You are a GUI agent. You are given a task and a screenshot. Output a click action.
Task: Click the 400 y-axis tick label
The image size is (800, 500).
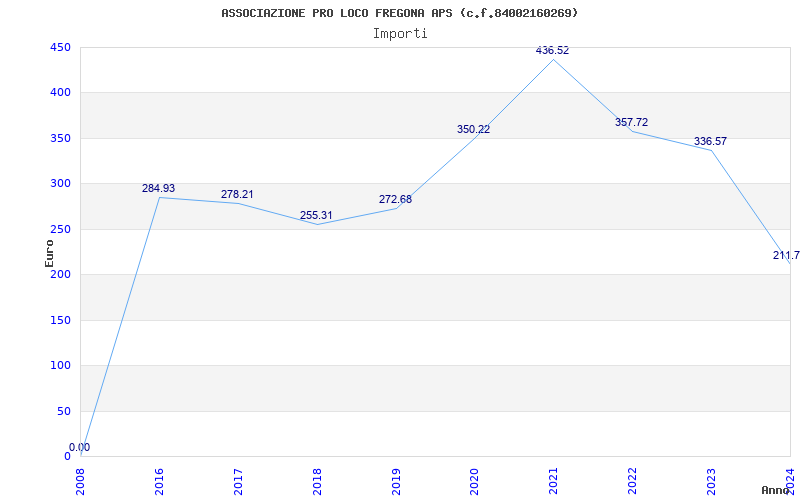pyautogui.click(x=60, y=93)
